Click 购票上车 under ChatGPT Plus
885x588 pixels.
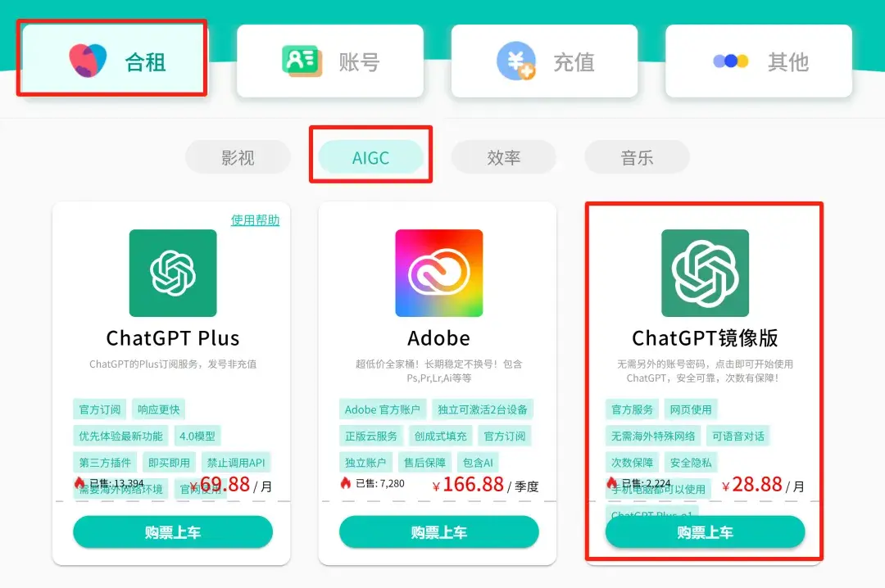click(173, 532)
